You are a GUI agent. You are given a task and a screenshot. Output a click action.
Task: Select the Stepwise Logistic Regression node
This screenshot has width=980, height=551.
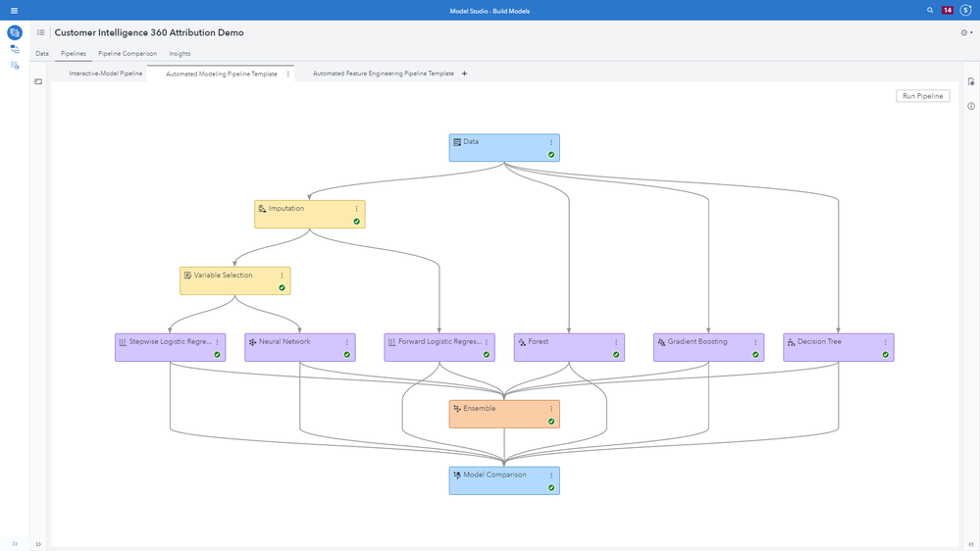click(x=170, y=347)
